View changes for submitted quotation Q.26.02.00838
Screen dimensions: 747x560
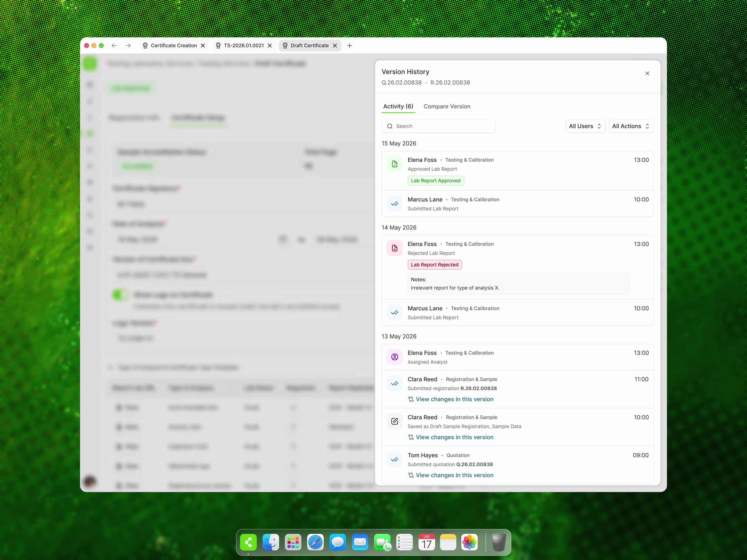pos(450,475)
